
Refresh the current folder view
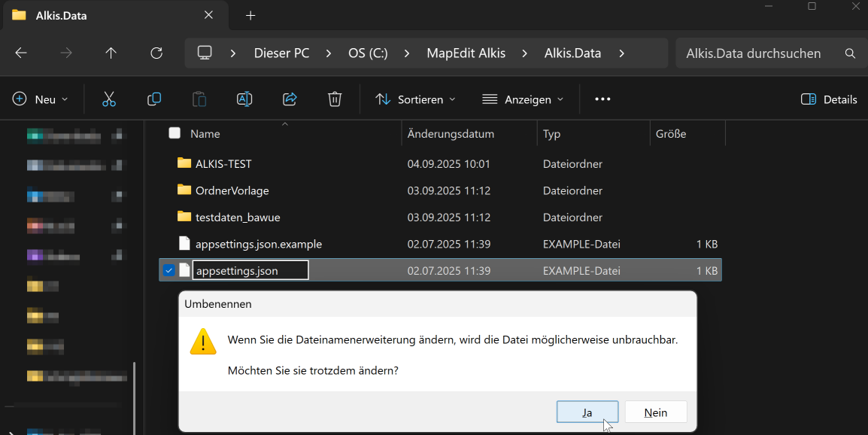click(x=156, y=53)
